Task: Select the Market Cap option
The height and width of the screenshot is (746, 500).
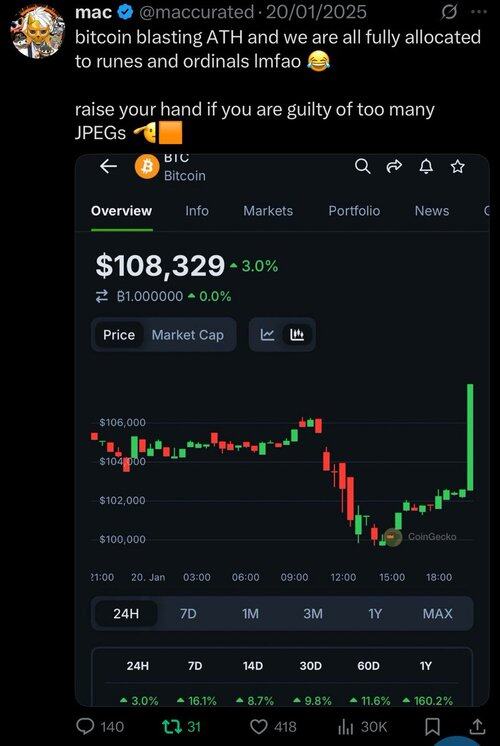Action: coord(187,335)
